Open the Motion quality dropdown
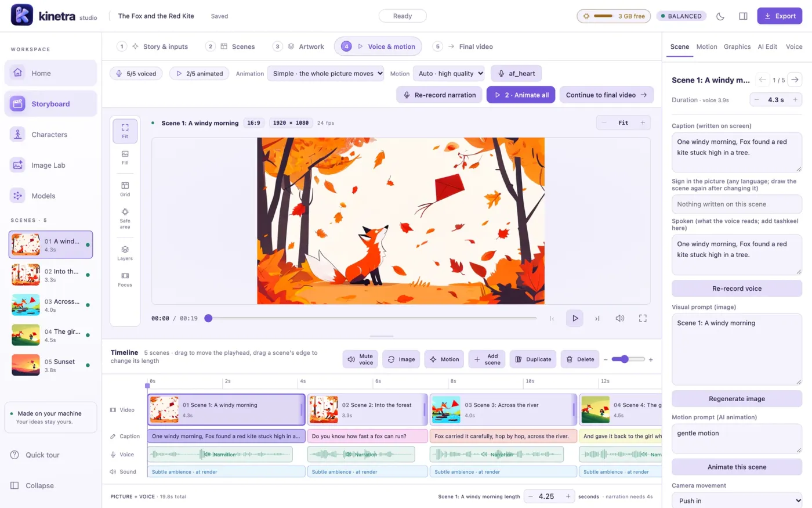Viewport: 812px width, 508px height. pos(448,74)
